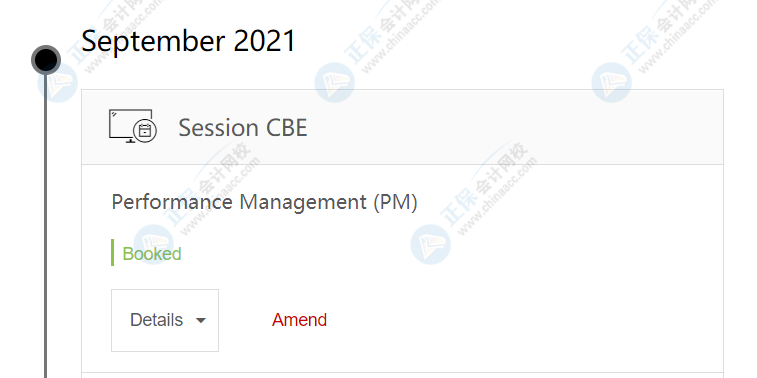Click the watermark logo above the Session CBE header center
Screen dimensions: 757x378
pyautogui.click(x=334, y=83)
